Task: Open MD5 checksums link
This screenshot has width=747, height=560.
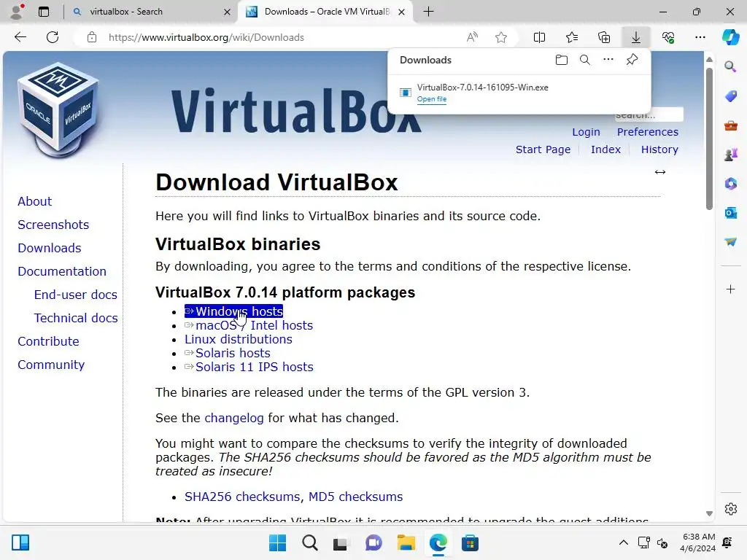Action: (x=355, y=497)
